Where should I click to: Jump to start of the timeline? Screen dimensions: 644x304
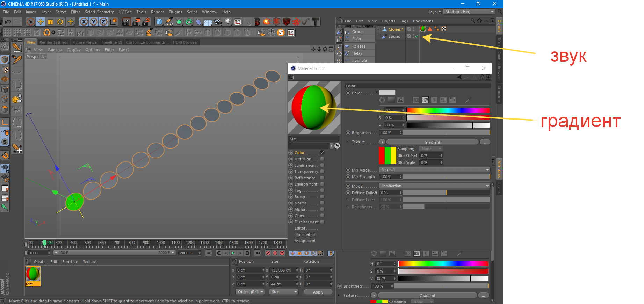(x=209, y=253)
